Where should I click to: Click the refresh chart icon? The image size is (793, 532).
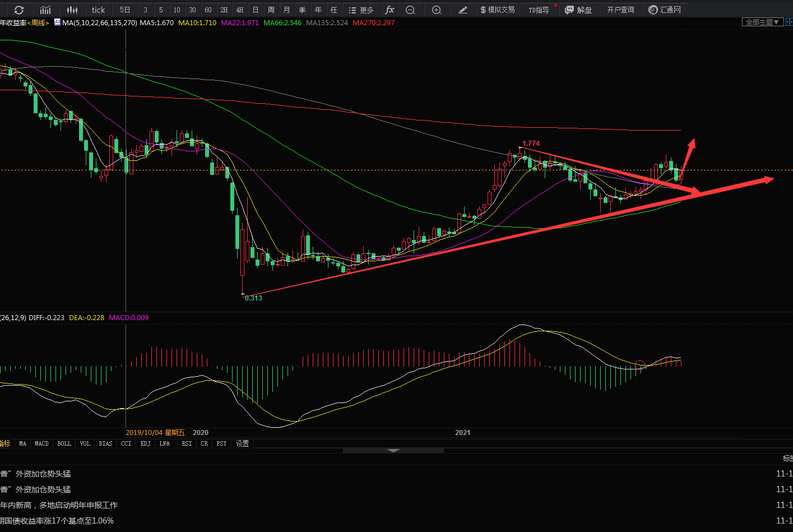coord(19,10)
